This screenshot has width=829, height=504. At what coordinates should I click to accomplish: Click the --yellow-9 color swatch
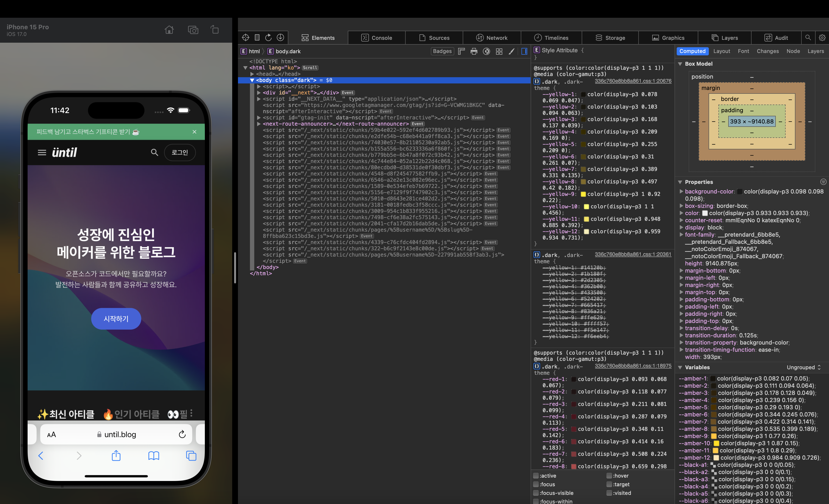583,194
